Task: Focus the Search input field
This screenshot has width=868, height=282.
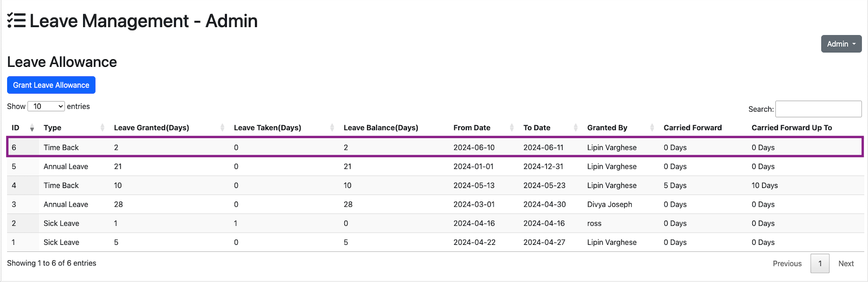Action: click(818, 109)
